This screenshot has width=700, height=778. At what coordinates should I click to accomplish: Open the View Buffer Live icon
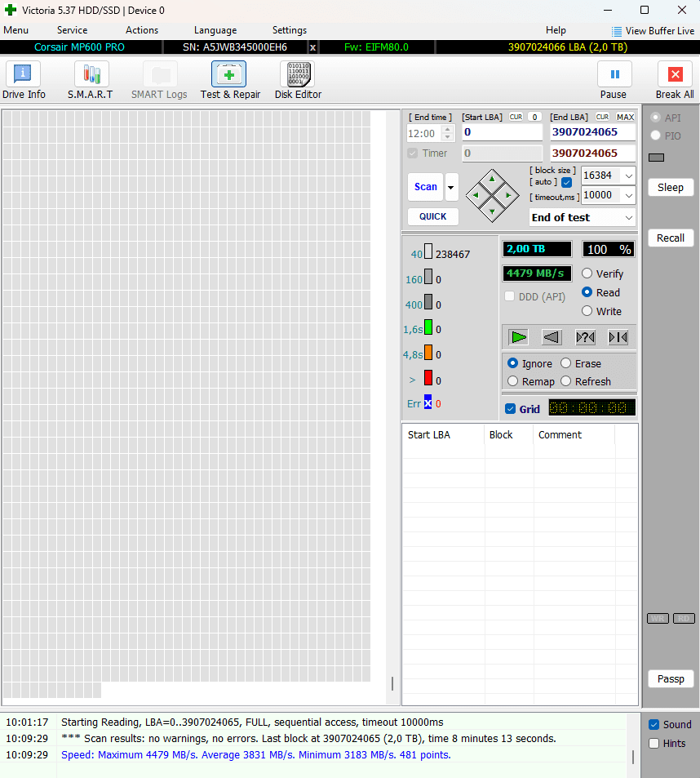616,31
